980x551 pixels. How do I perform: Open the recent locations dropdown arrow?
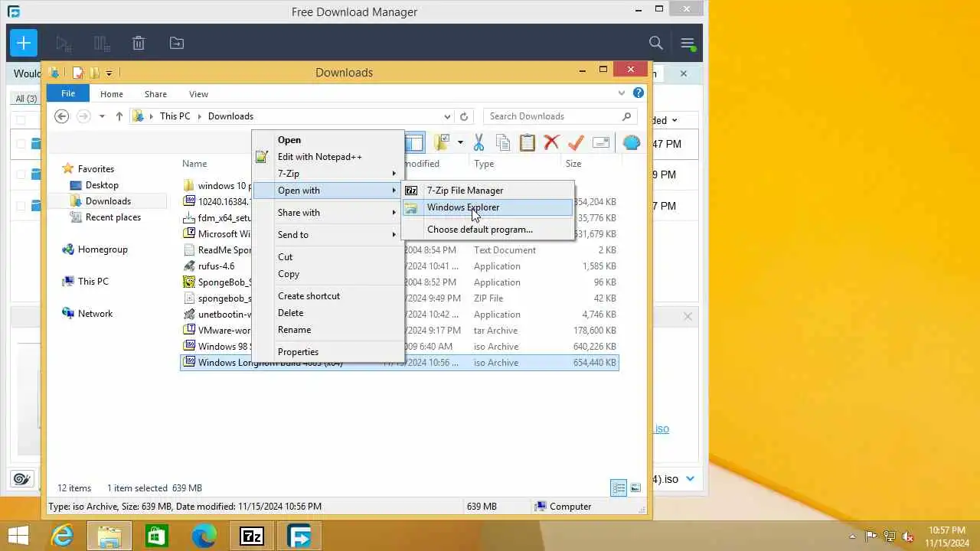[x=102, y=116]
